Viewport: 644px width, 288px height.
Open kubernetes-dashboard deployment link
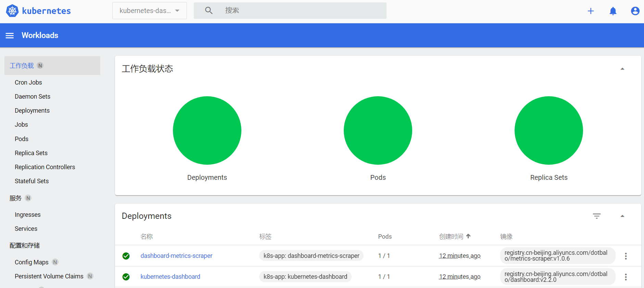pos(171,277)
